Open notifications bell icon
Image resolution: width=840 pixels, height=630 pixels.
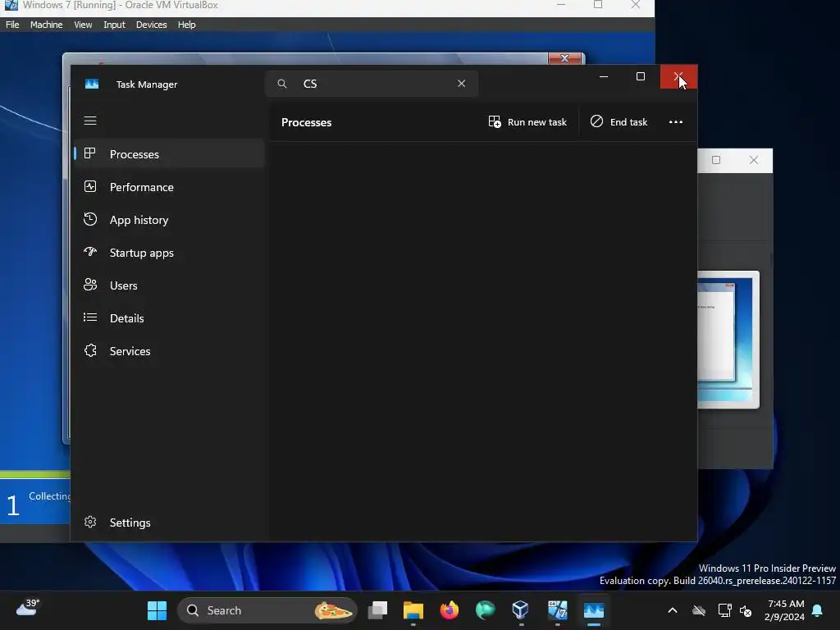pos(817,610)
